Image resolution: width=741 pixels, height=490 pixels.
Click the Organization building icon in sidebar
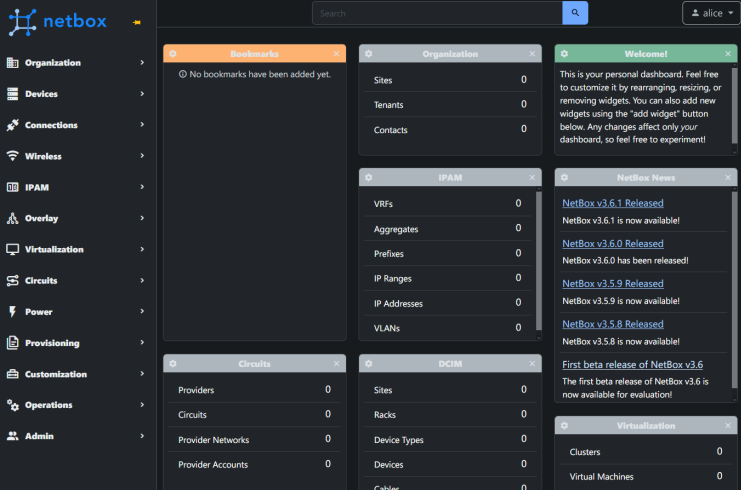pos(13,62)
